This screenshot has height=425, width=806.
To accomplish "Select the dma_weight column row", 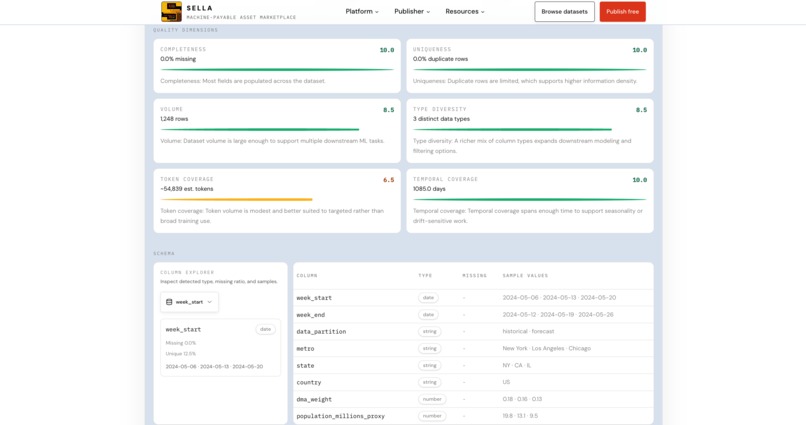I will 473,399.
